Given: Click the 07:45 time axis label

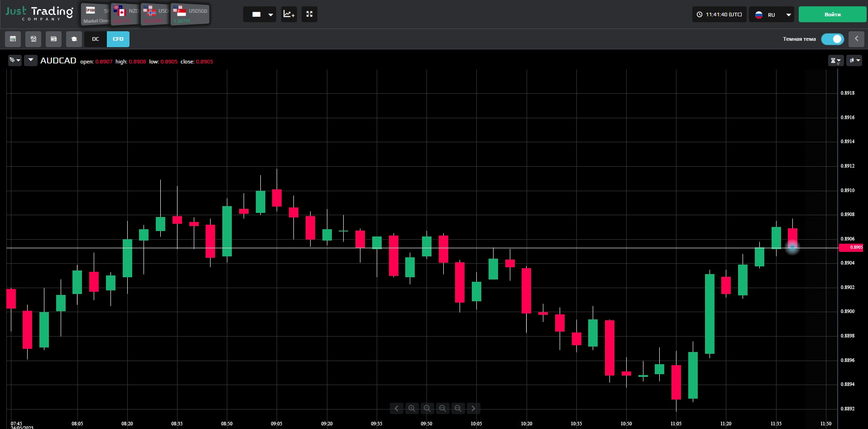Looking at the screenshot, I should (16, 424).
